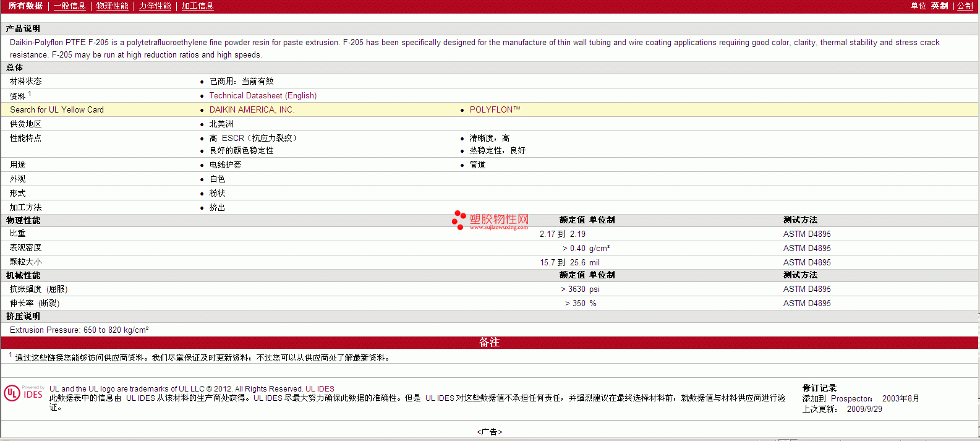Switch units to 公制
This screenshot has height=441, width=980.
coord(965,6)
